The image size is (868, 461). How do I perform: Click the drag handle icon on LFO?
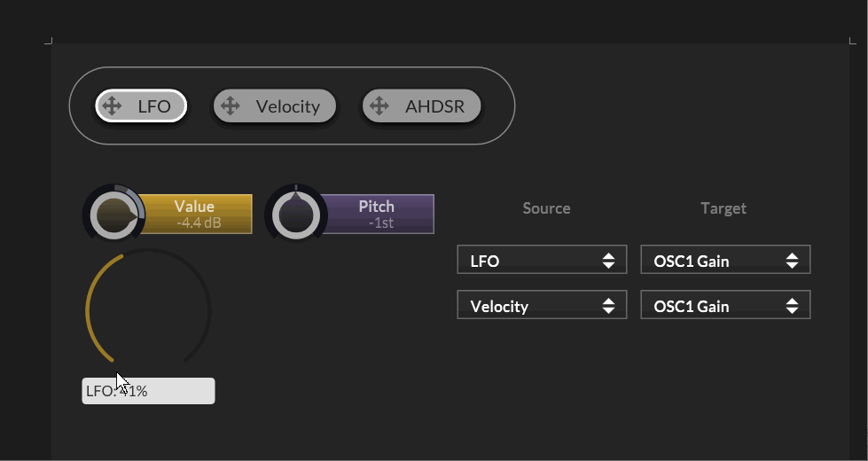(112, 106)
